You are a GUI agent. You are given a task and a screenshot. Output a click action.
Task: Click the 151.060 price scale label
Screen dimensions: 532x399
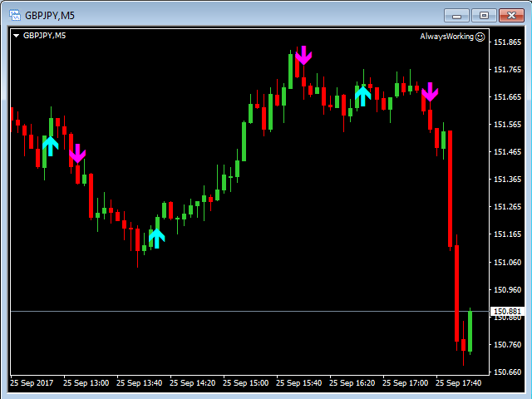[x=507, y=263]
